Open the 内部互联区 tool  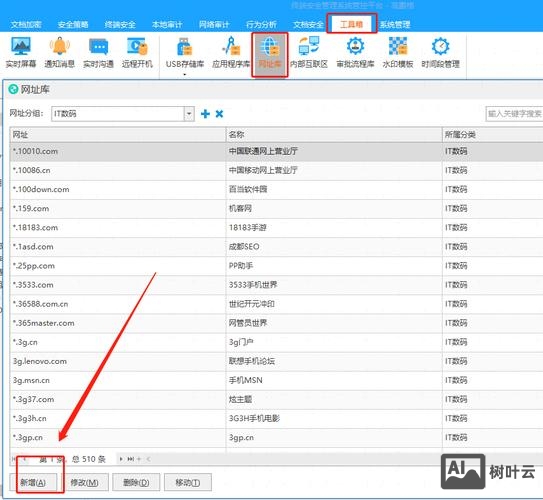pyautogui.click(x=309, y=52)
